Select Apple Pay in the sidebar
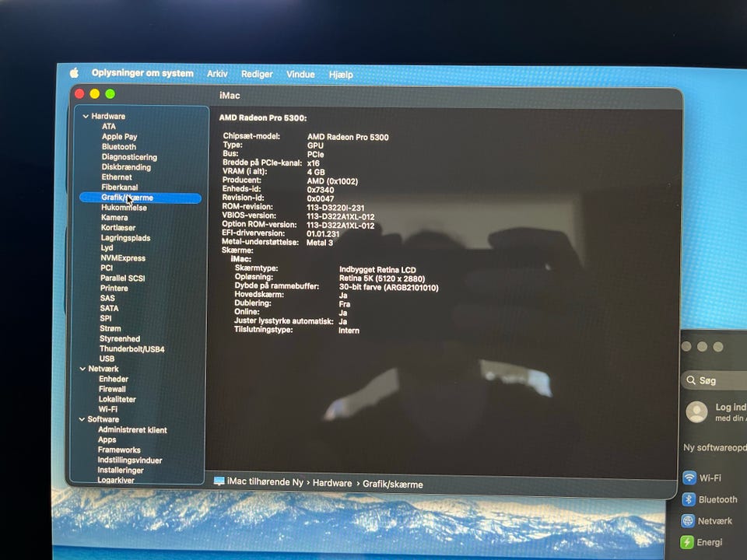The width and height of the screenshot is (747, 560). 120,137
